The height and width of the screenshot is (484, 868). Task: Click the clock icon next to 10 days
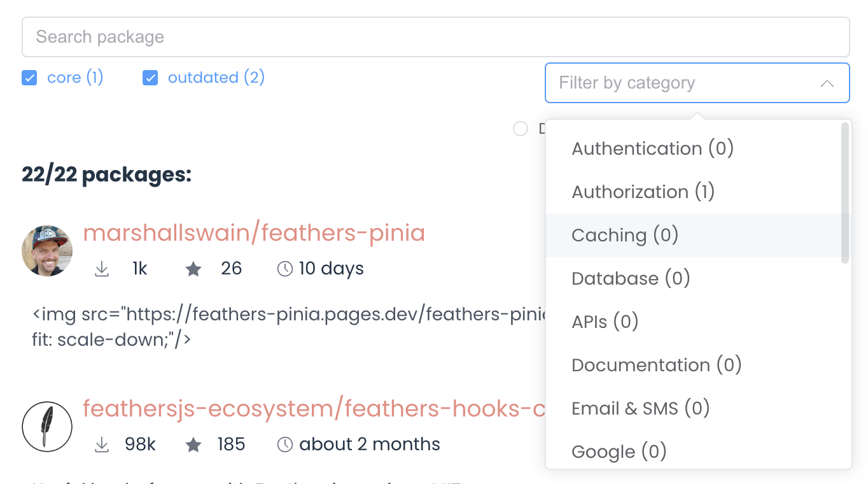285,269
